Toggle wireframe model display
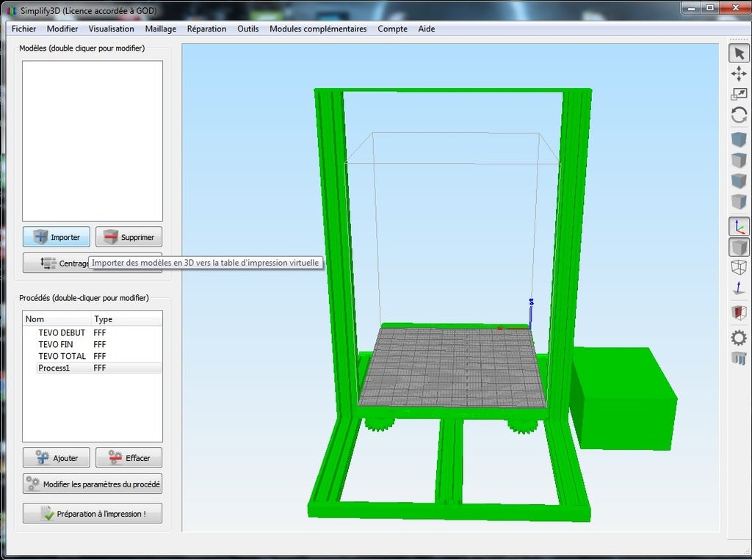Viewport: 752px width, 560px height. (739, 268)
